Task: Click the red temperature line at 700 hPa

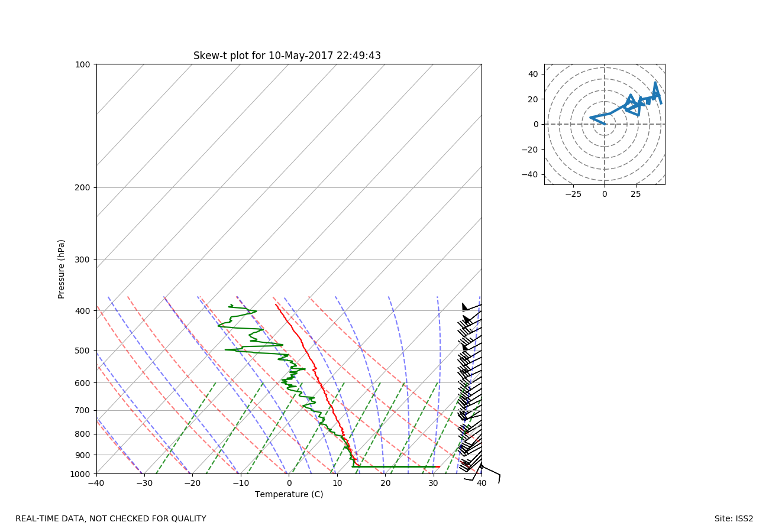Action: 333,410
